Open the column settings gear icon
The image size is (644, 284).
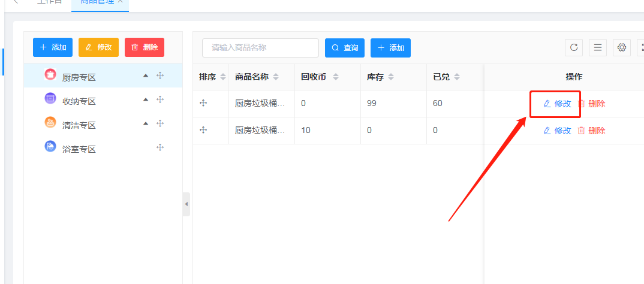click(622, 47)
